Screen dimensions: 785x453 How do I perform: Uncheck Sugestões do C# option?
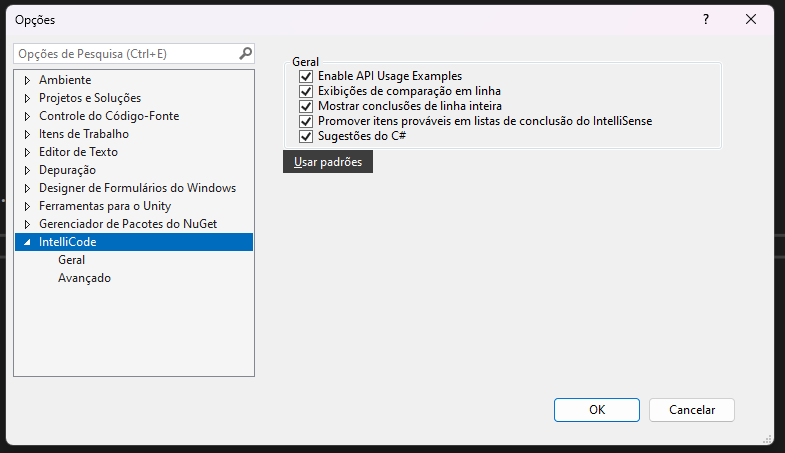tap(306, 136)
